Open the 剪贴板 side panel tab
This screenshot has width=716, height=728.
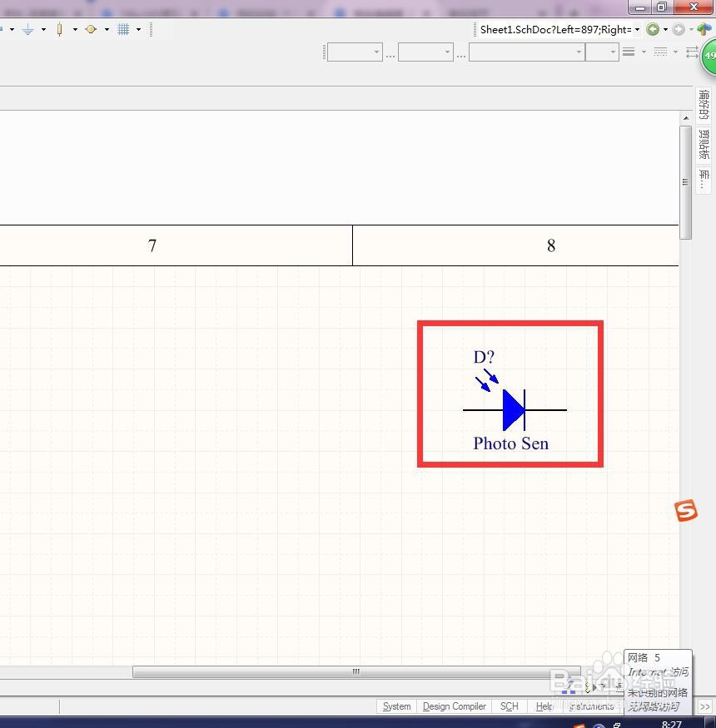(x=704, y=145)
